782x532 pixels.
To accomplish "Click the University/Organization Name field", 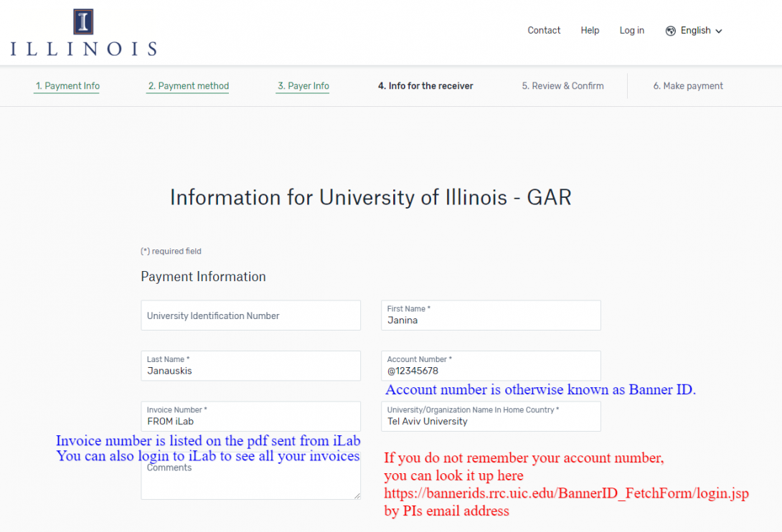I will tap(491, 417).
